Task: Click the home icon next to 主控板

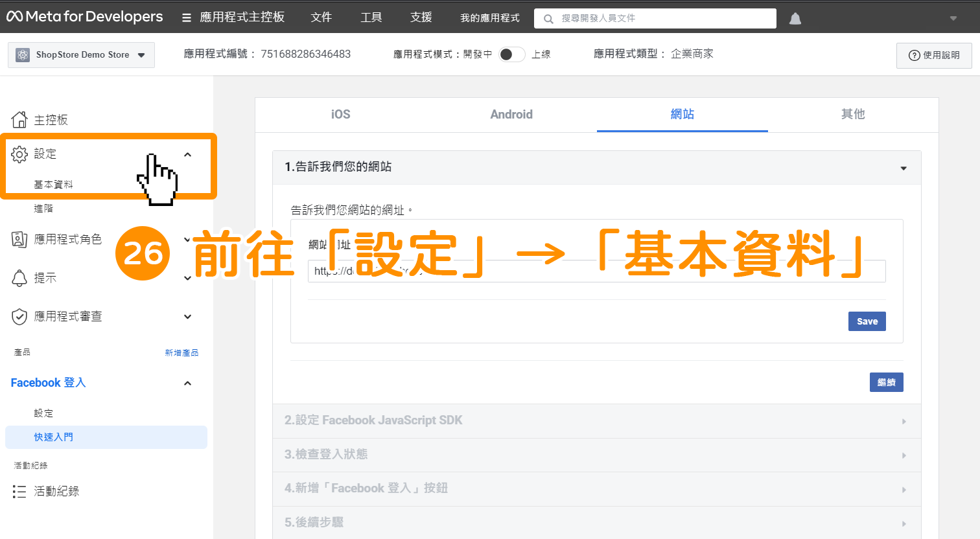Action: click(x=19, y=120)
